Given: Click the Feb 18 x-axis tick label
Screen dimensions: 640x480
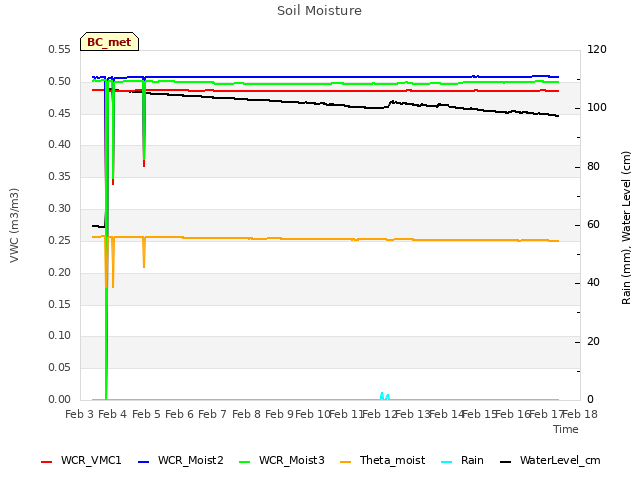Looking at the screenshot, I should pyautogui.click(x=580, y=414).
